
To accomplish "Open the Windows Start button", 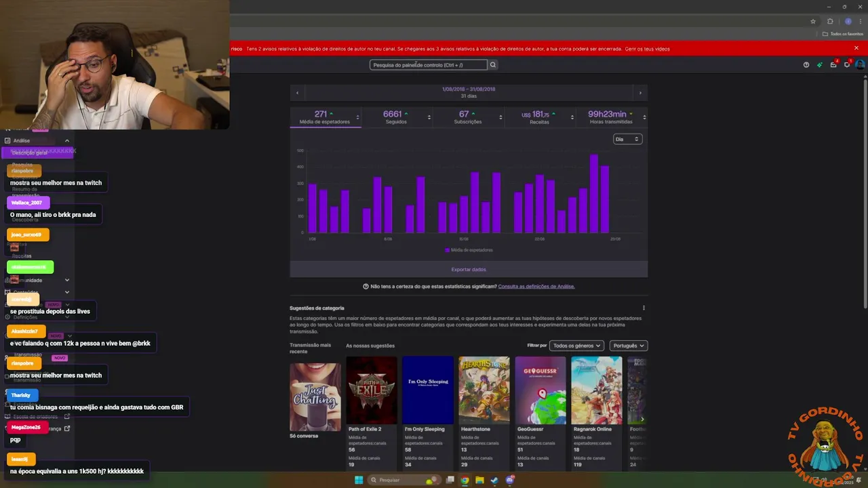I will (359, 480).
